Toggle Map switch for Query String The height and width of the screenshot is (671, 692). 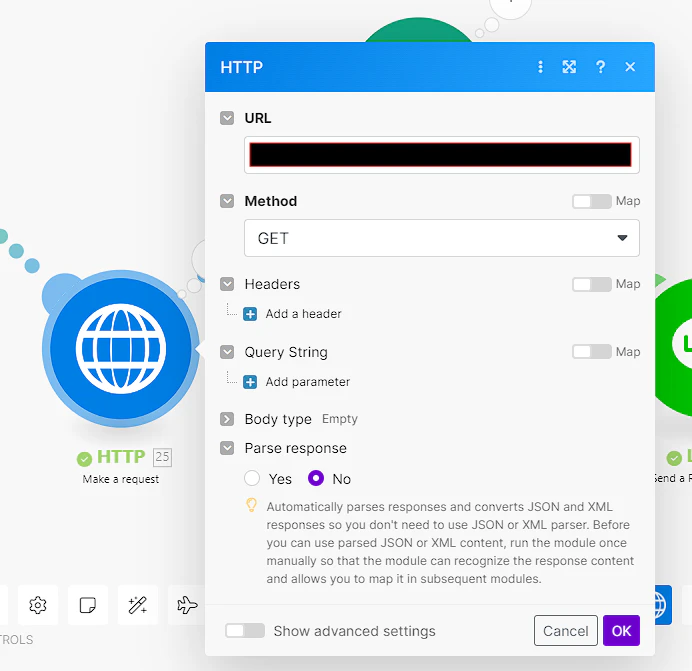coord(592,352)
